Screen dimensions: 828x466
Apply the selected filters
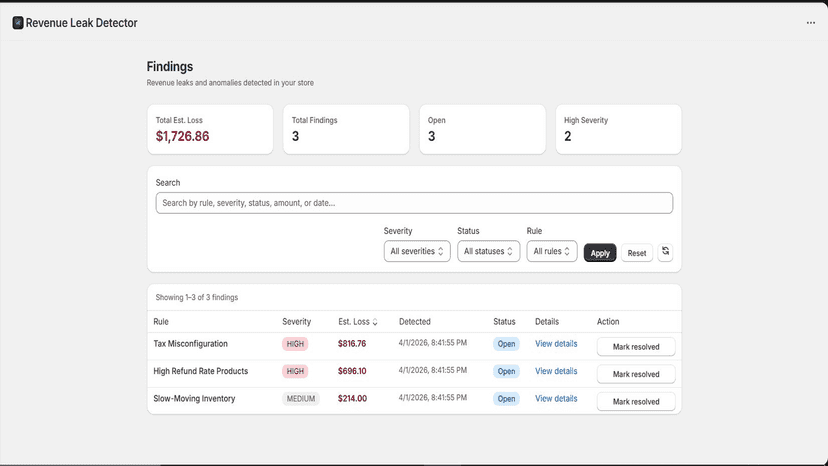click(600, 253)
